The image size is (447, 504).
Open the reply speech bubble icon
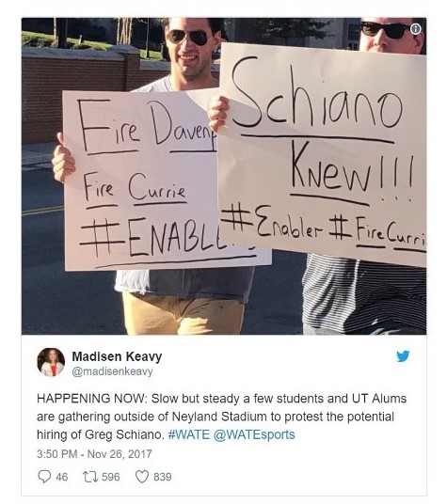[x=44, y=477]
